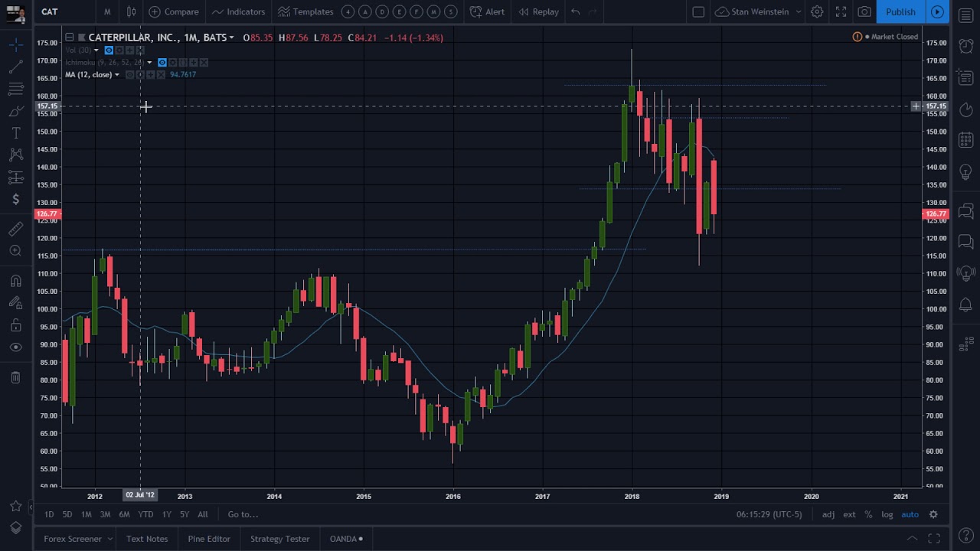Toggle visibility of Ichimoku indicator
Screen dimensions: 980x551
[162, 63]
